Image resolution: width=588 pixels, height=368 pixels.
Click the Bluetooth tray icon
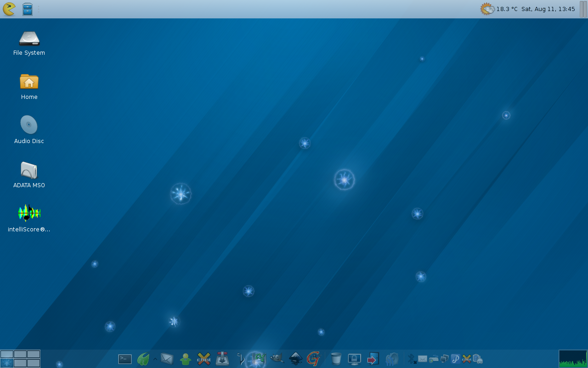tap(412, 359)
